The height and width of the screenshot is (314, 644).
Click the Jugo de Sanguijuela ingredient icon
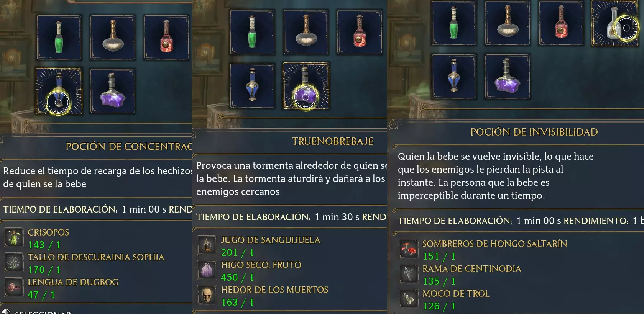207,245
